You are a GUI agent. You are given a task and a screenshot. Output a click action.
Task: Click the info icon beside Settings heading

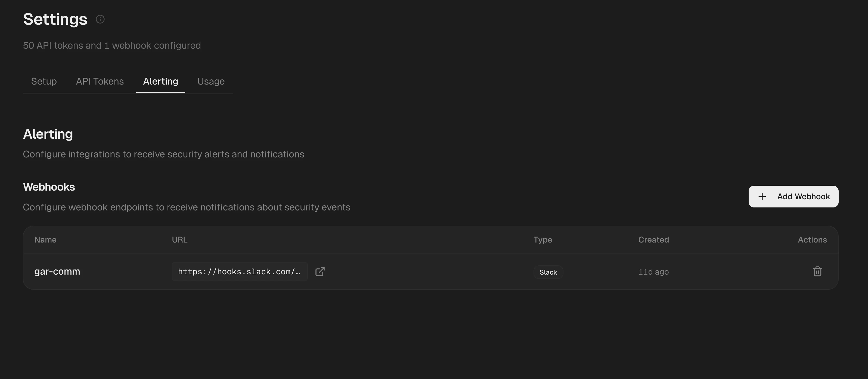pos(100,19)
